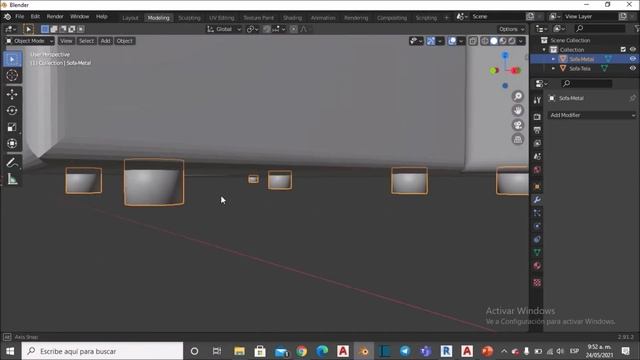Viewport: 640px width, 360px height.
Task: Open the File menu
Action: coord(20,17)
